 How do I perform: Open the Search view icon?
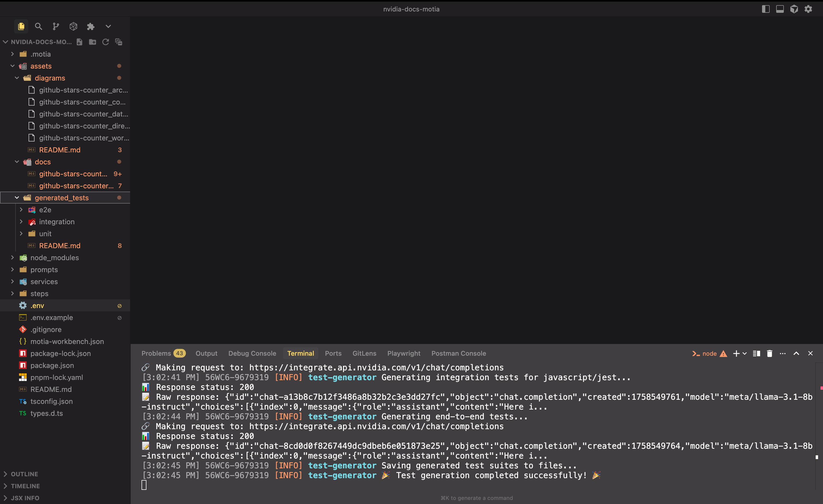[x=38, y=26]
